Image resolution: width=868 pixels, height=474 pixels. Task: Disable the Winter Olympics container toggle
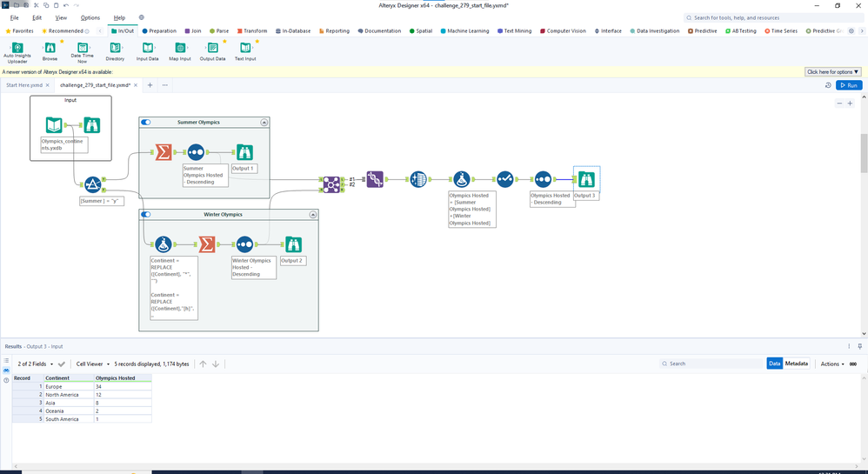point(145,214)
